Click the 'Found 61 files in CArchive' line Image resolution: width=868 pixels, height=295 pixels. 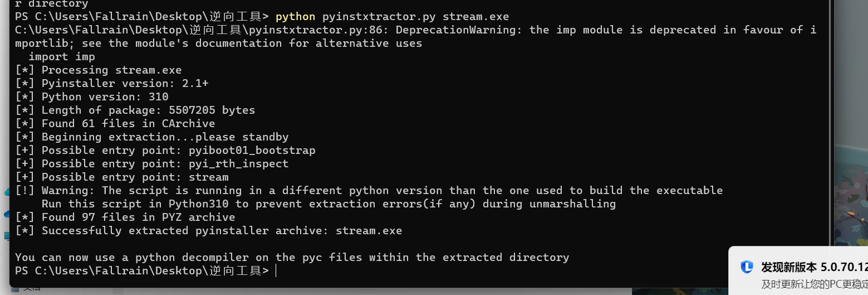coord(128,124)
